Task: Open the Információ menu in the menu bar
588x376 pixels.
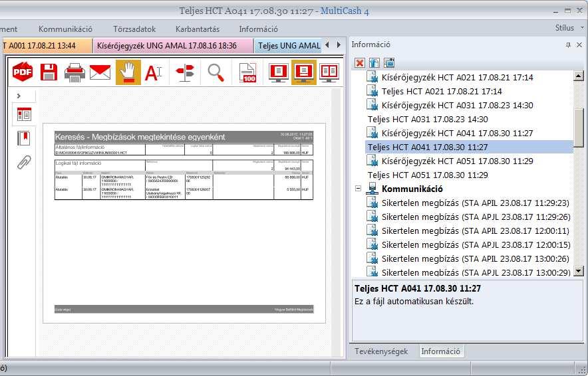Action: click(258, 29)
